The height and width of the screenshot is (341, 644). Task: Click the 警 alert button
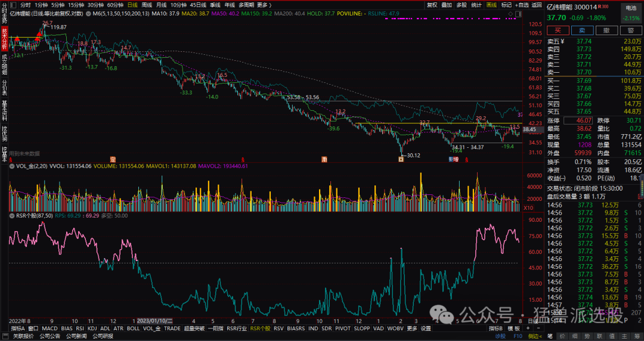[x=631, y=30]
